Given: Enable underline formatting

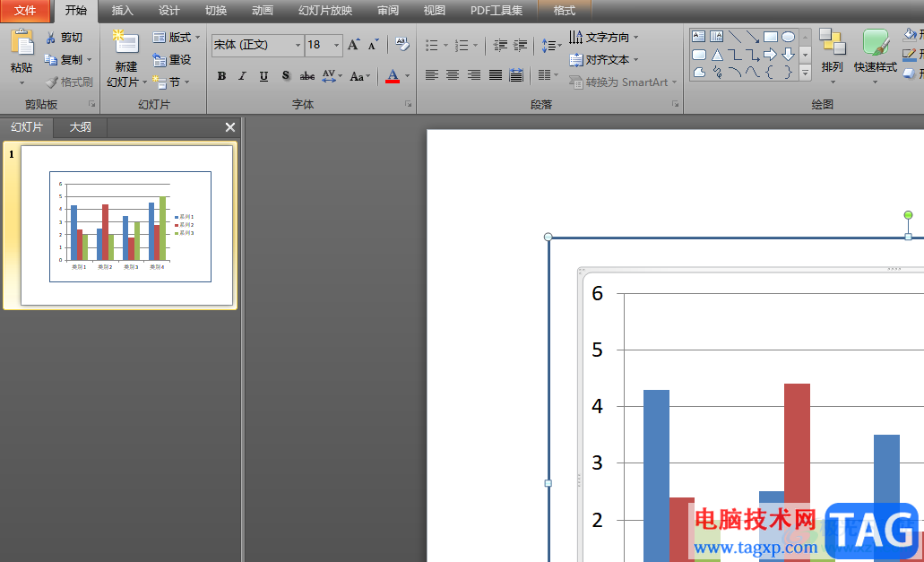Looking at the screenshot, I should tap(263, 76).
